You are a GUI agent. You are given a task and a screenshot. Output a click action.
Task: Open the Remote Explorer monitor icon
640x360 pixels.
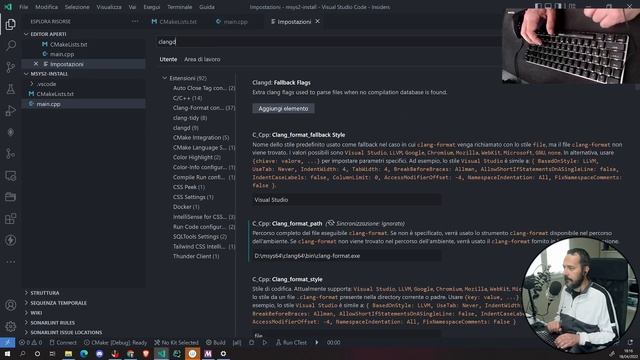pos(11,176)
